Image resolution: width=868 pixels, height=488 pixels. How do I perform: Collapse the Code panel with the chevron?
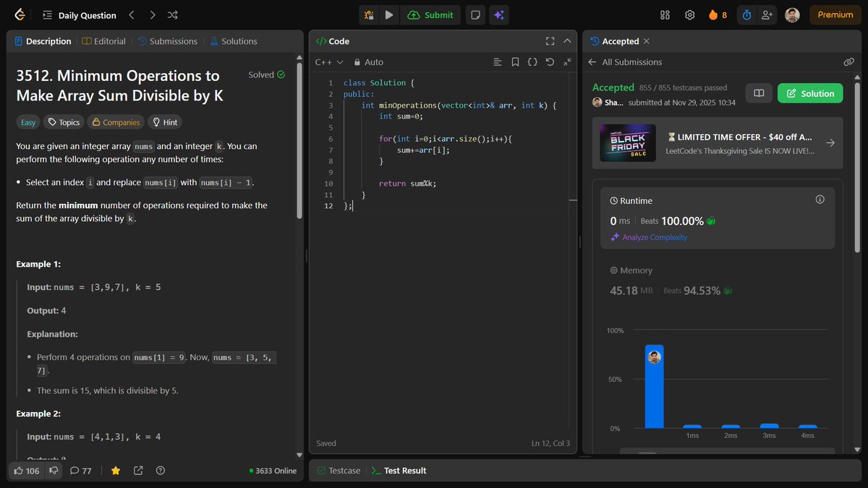click(x=566, y=41)
